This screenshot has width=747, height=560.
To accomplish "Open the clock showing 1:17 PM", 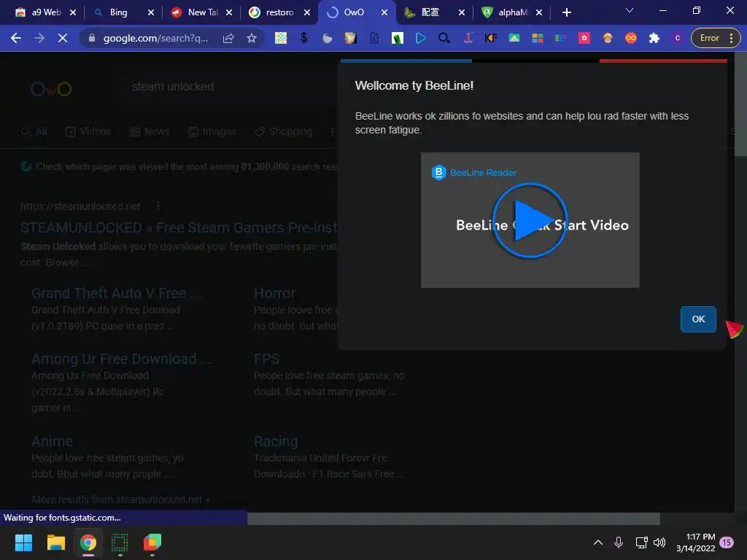I will pyautogui.click(x=695, y=542).
